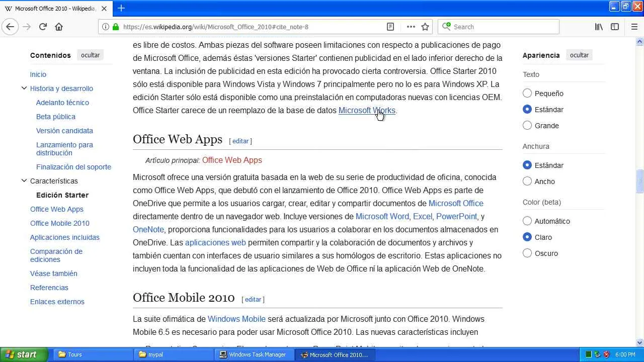The width and height of the screenshot is (644, 362).
Task: Open the Windows Mobile link
Action: pos(236,319)
